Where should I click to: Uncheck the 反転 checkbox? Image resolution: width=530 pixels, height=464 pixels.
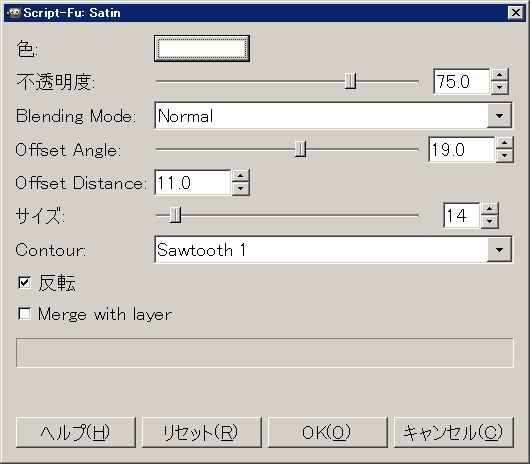click(x=24, y=282)
